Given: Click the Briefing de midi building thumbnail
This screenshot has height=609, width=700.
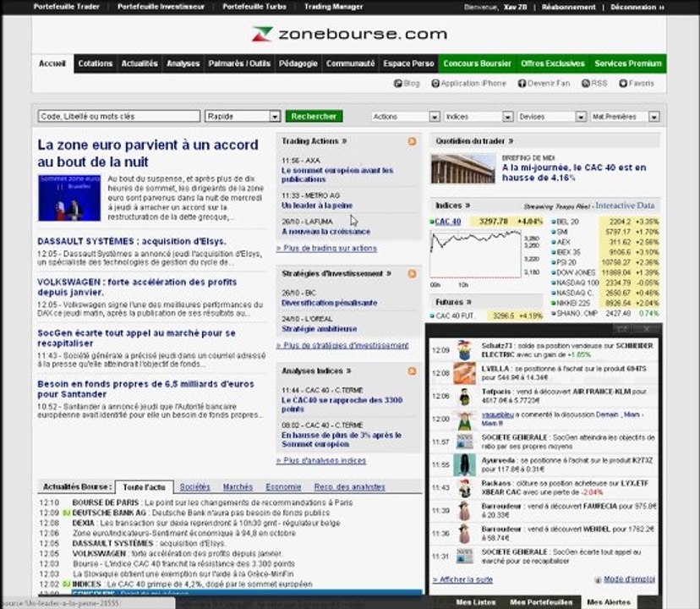Looking at the screenshot, I should pyautogui.click(x=463, y=169).
